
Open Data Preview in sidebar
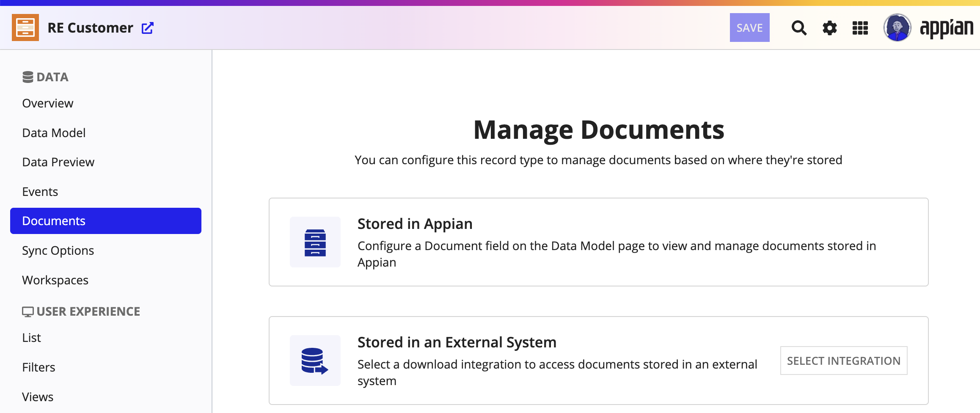click(58, 162)
